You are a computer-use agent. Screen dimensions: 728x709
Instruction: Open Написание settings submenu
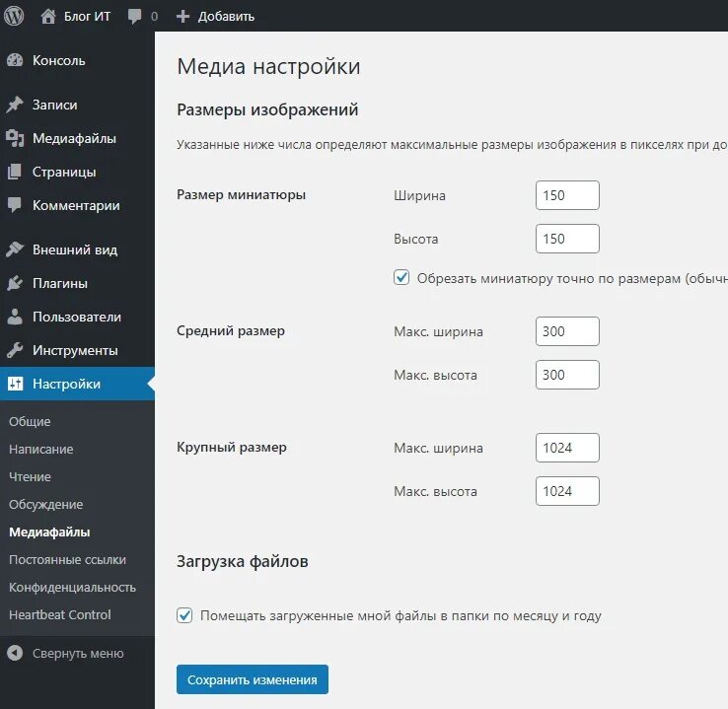click(41, 449)
